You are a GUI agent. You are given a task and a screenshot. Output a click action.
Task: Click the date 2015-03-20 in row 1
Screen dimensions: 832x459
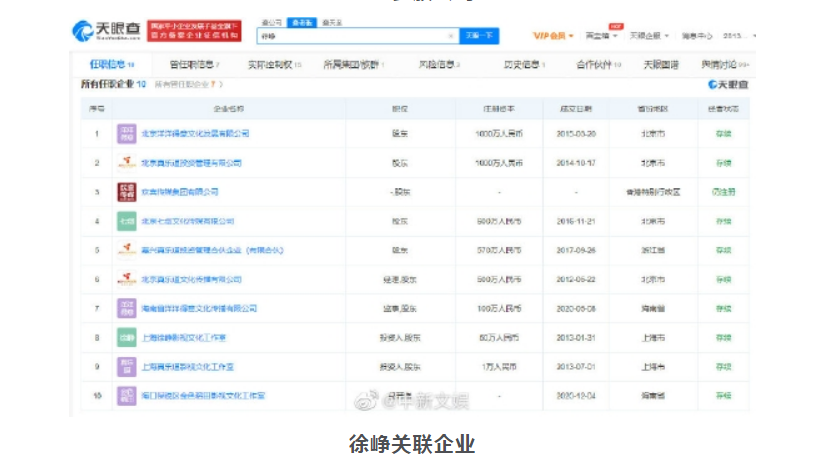click(576, 134)
